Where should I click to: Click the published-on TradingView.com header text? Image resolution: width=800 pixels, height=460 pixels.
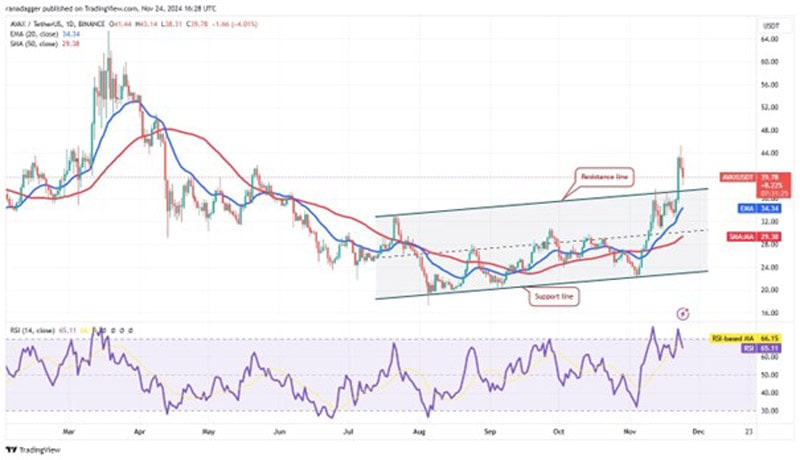click(x=111, y=8)
